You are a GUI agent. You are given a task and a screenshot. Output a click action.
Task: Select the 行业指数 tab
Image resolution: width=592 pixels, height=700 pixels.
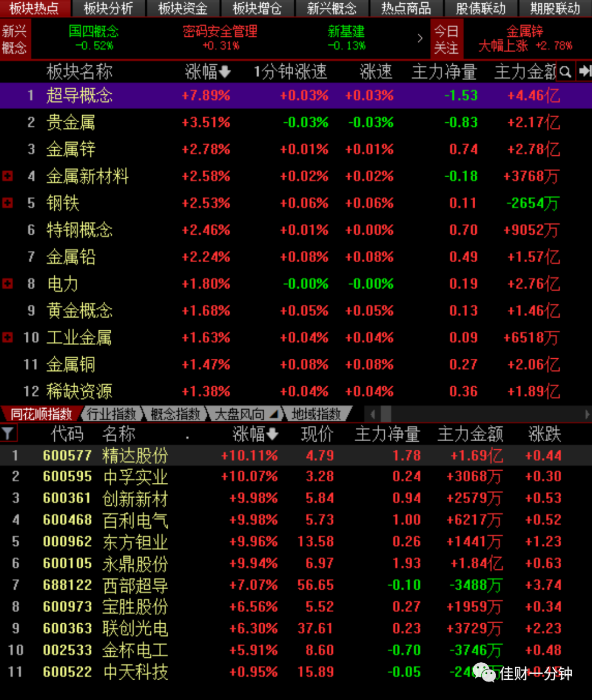(111, 414)
